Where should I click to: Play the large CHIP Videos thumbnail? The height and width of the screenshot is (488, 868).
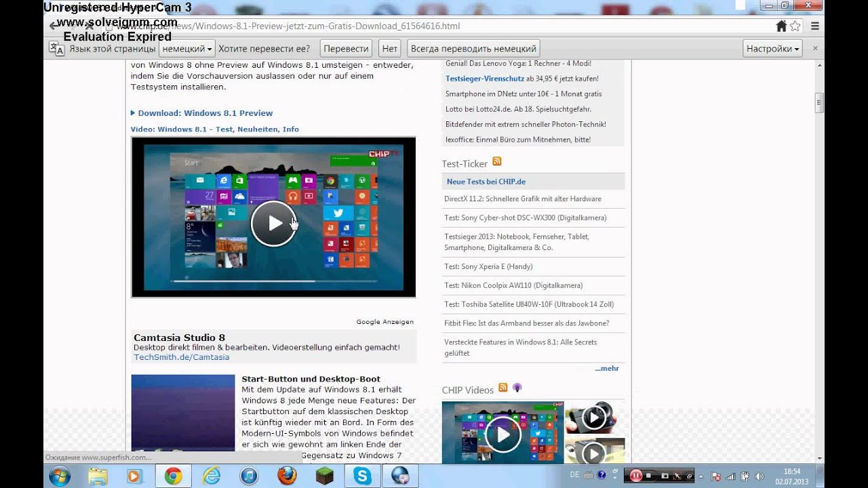coord(502,434)
